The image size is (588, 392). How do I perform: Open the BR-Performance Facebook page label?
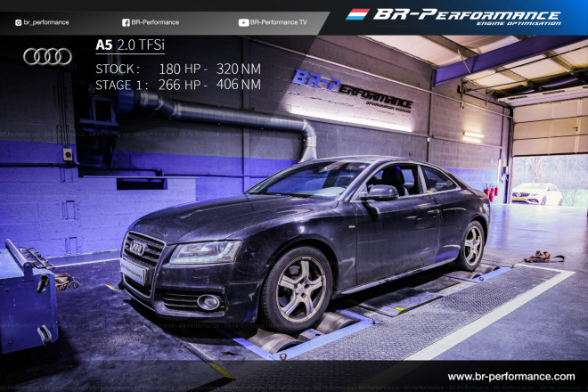click(155, 22)
